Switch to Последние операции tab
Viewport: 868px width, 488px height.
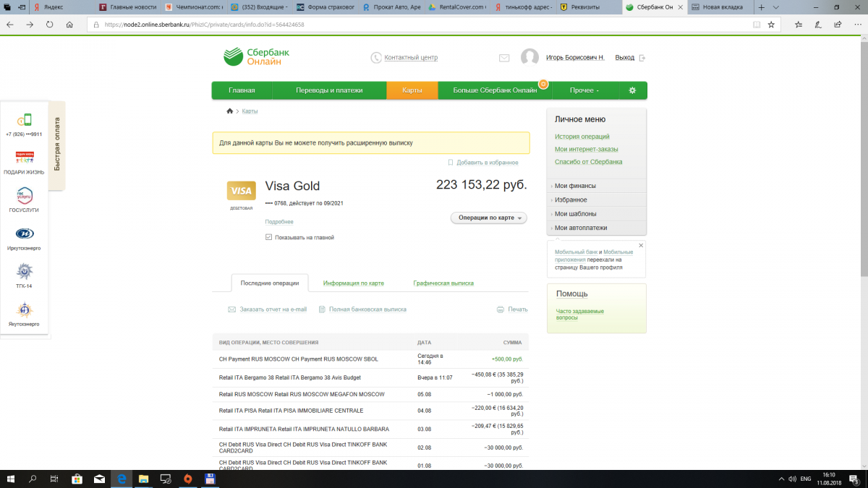[270, 283]
